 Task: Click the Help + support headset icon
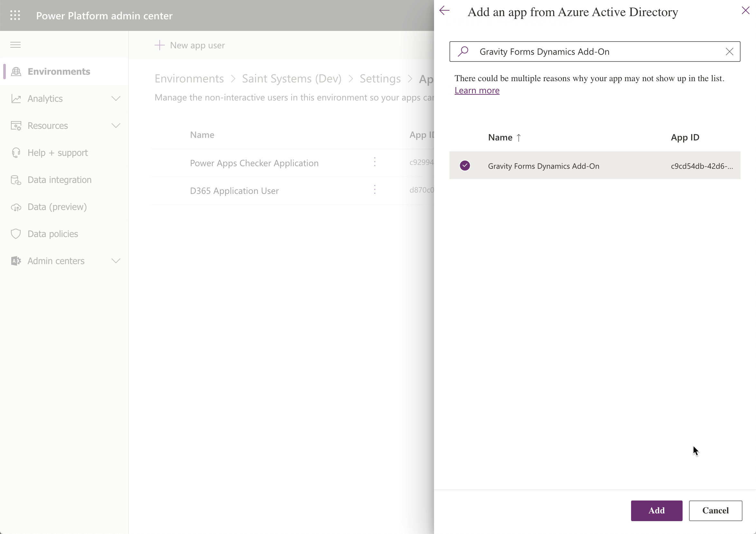coord(16,153)
